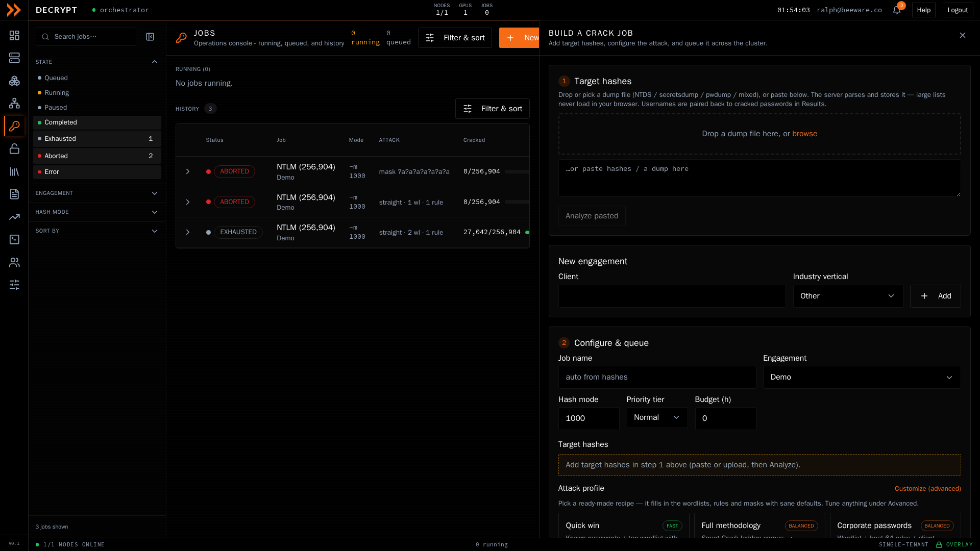Click the EXHAUSTED status badge

pos(238,232)
